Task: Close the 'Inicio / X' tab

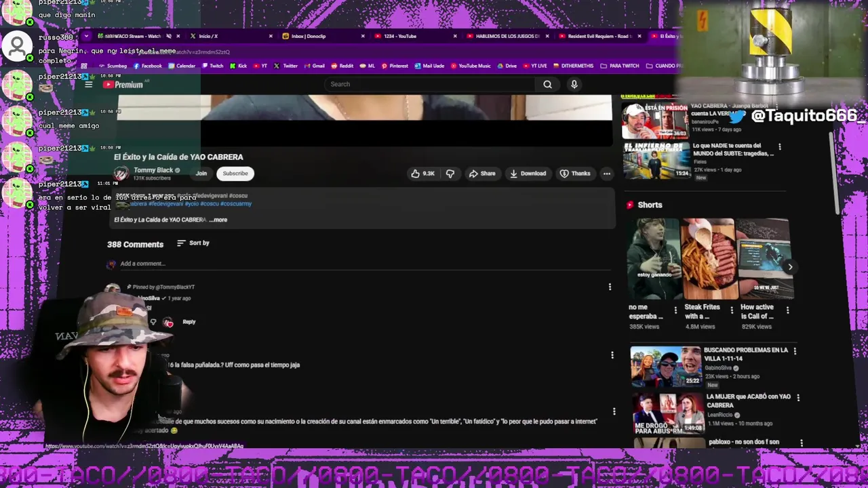Action: point(271,36)
